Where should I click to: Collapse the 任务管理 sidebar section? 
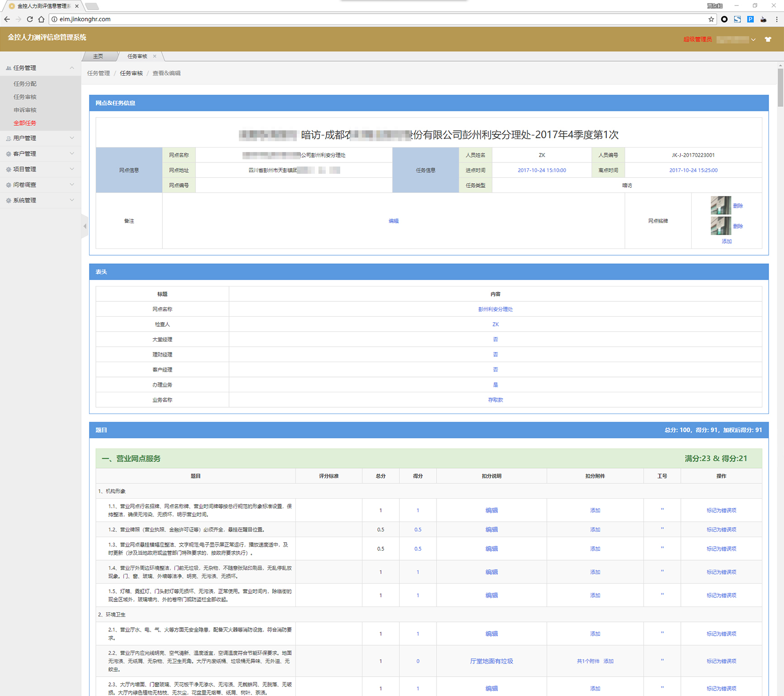[x=40, y=68]
